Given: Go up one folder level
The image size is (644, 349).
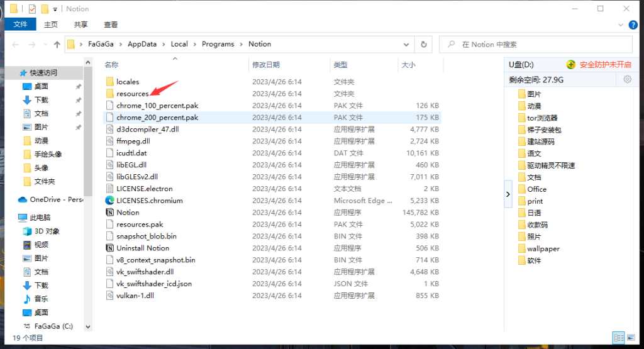Looking at the screenshot, I should [57, 45].
